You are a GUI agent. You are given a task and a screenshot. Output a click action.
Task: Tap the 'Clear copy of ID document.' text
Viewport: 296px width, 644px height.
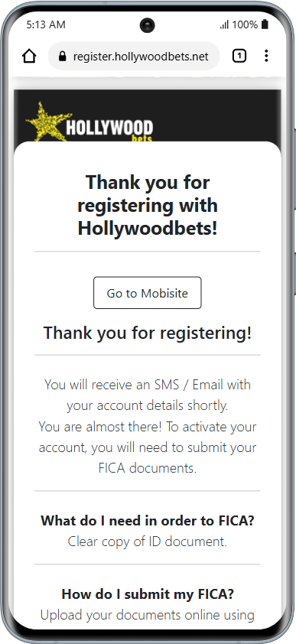click(x=148, y=542)
